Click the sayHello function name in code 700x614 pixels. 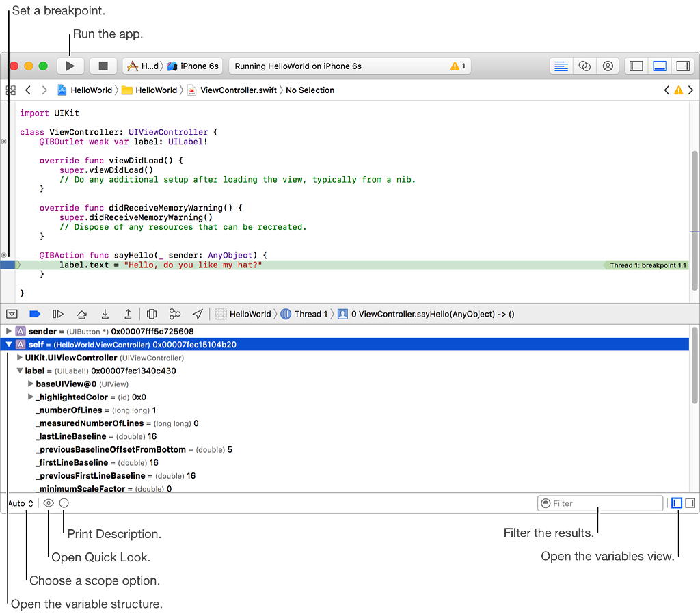click(x=133, y=256)
